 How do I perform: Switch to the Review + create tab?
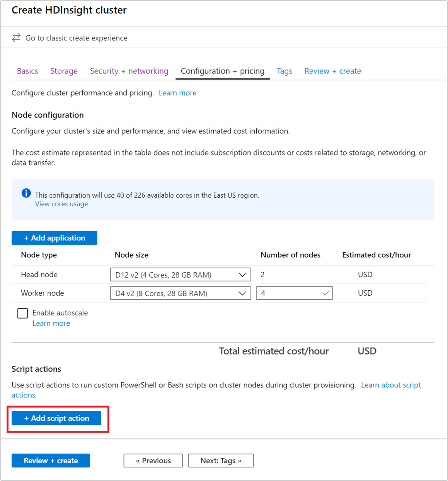pyautogui.click(x=332, y=71)
